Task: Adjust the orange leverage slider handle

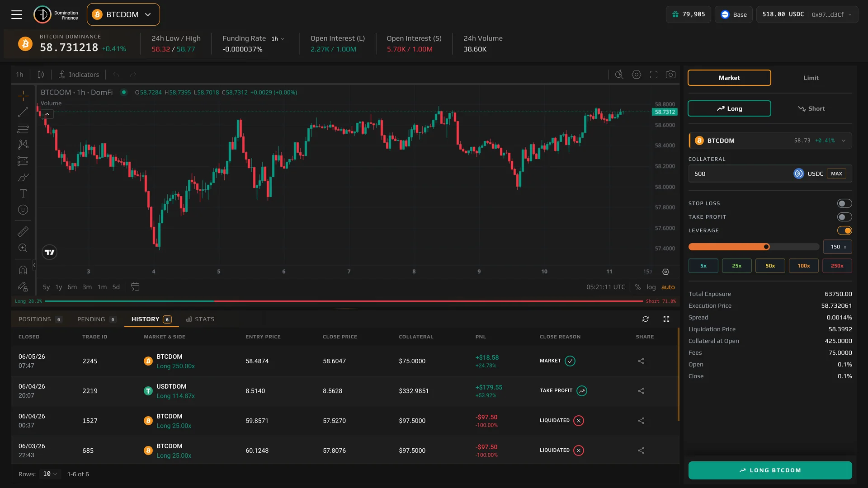Action: tap(766, 247)
